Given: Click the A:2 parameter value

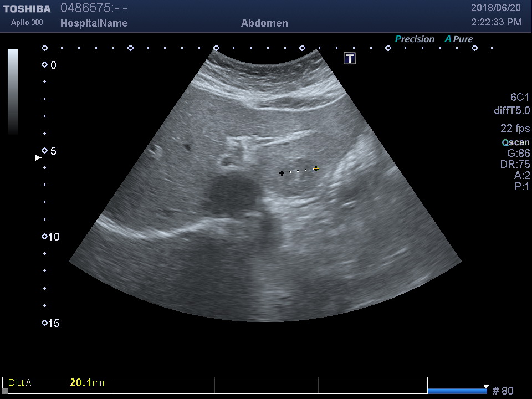Looking at the screenshot, I should pos(522,175).
